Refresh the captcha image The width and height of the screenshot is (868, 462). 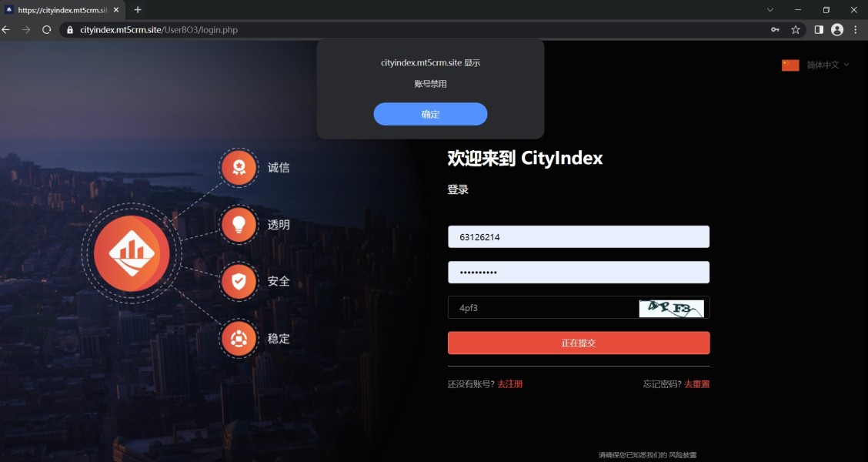672,309
